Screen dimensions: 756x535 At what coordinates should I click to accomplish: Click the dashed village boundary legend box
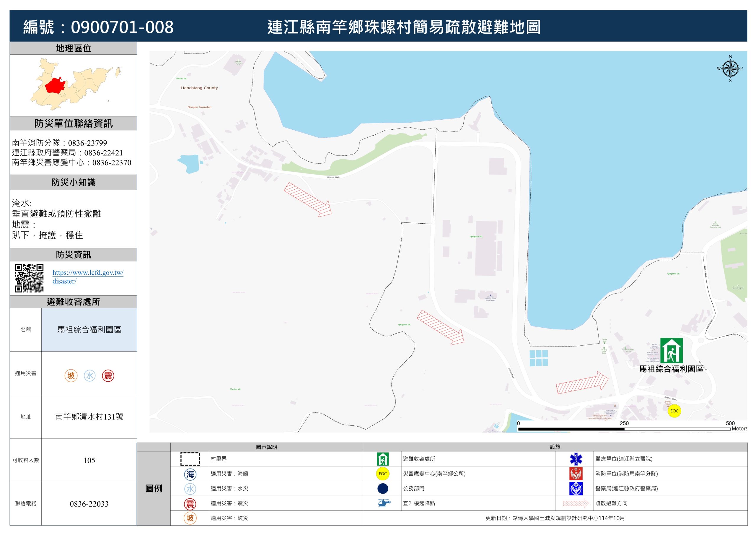tap(190, 458)
